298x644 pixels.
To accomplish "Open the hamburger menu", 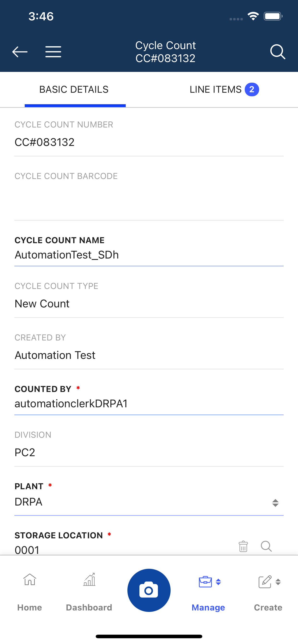I will tap(53, 52).
